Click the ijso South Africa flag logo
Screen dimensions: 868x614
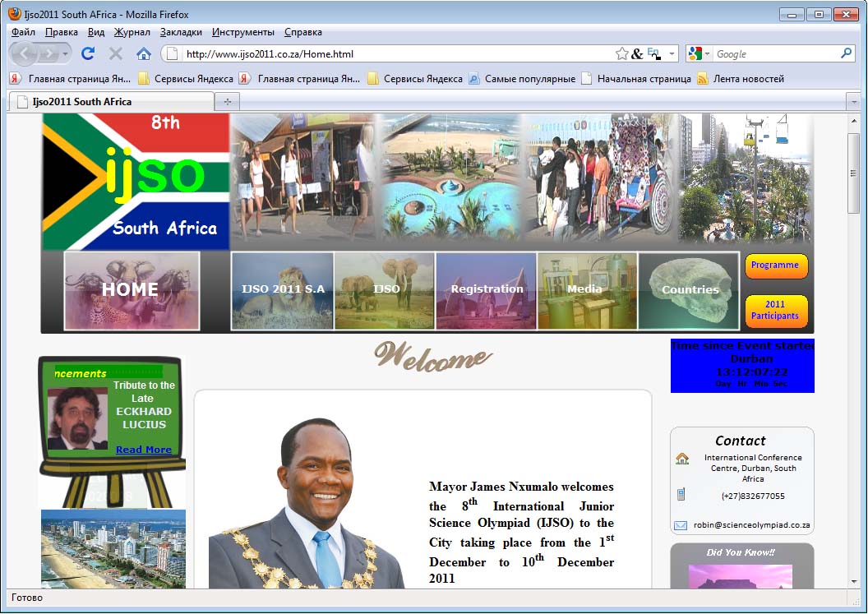(x=136, y=182)
